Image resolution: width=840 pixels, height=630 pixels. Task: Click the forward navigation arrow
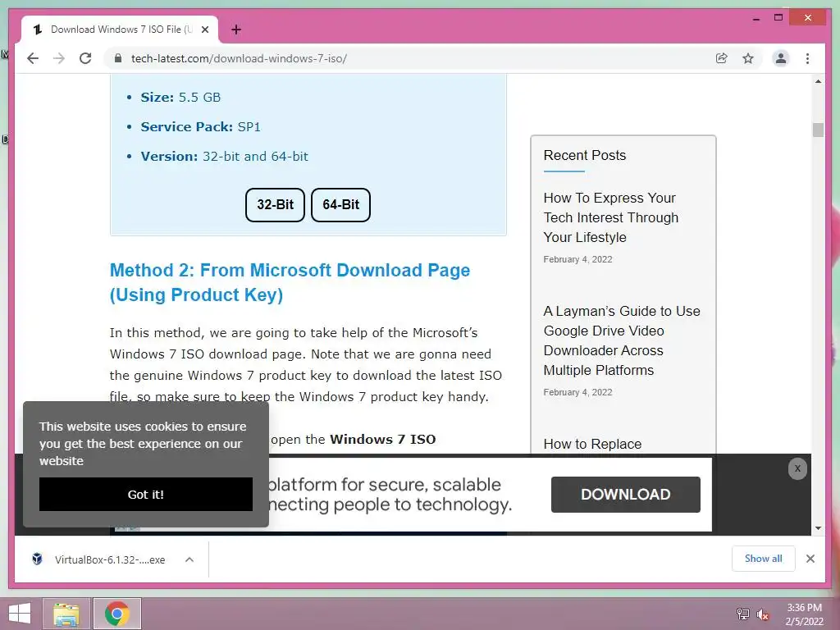59,58
